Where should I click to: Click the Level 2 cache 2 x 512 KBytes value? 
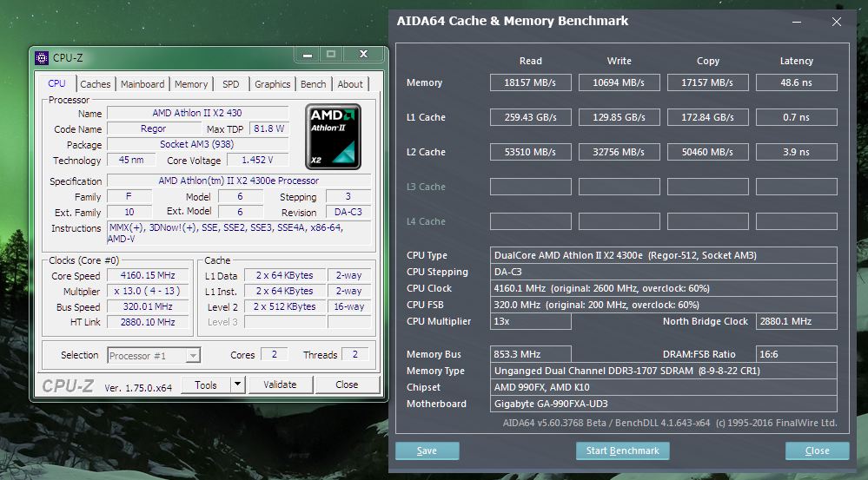pyautogui.click(x=284, y=307)
